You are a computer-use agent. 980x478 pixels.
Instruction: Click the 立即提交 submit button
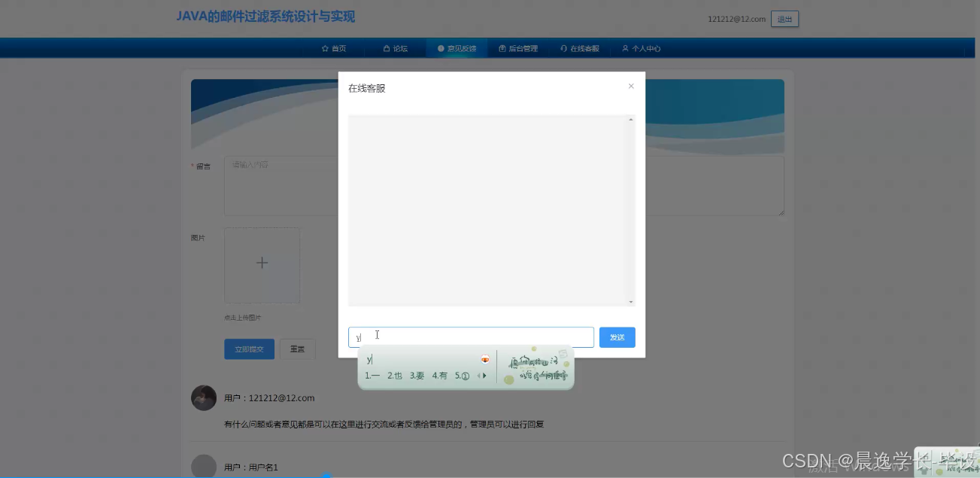pos(249,349)
